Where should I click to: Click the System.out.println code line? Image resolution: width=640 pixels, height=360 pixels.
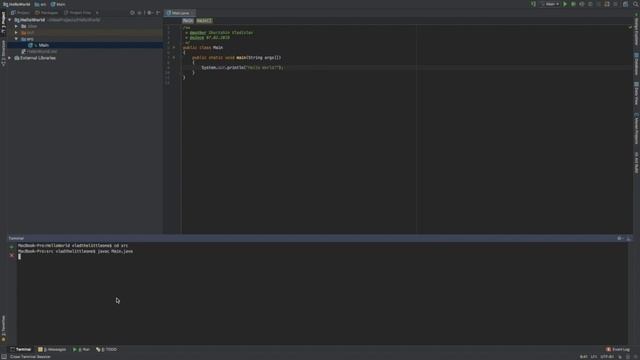242,67
